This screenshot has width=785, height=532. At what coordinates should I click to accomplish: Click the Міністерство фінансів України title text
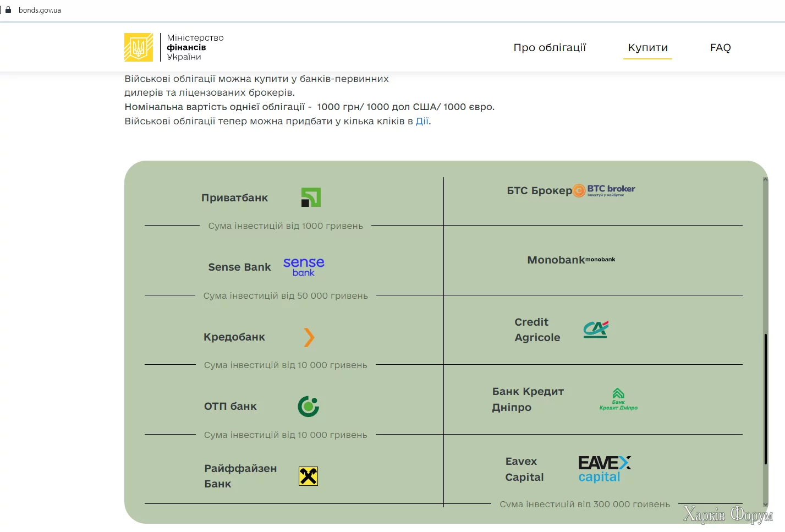195,47
